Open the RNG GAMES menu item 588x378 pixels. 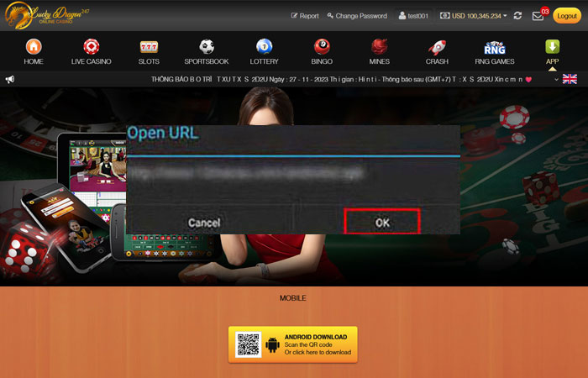click(495, 51)
